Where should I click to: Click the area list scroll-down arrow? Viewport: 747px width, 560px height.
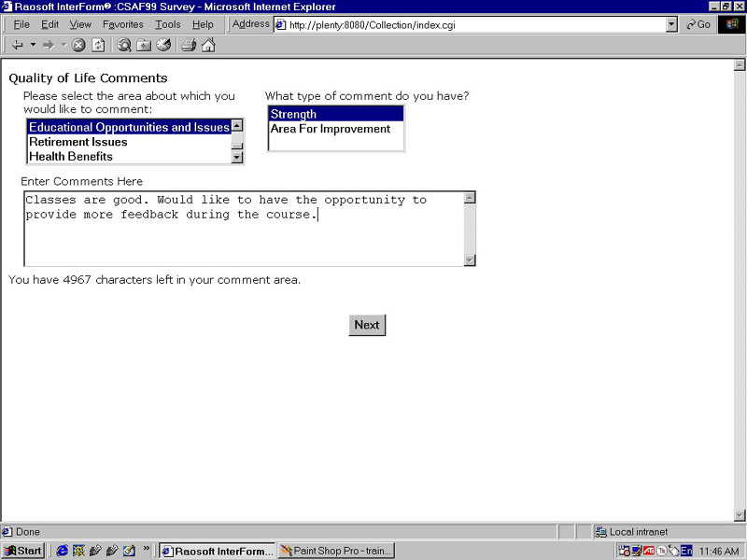tap(237, 157)
